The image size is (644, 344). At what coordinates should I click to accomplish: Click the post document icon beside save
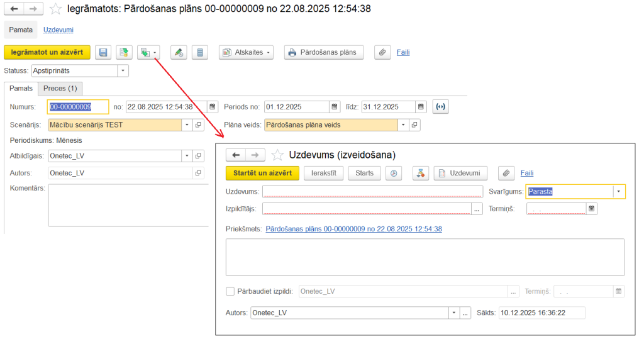click(x=124, y=53)
